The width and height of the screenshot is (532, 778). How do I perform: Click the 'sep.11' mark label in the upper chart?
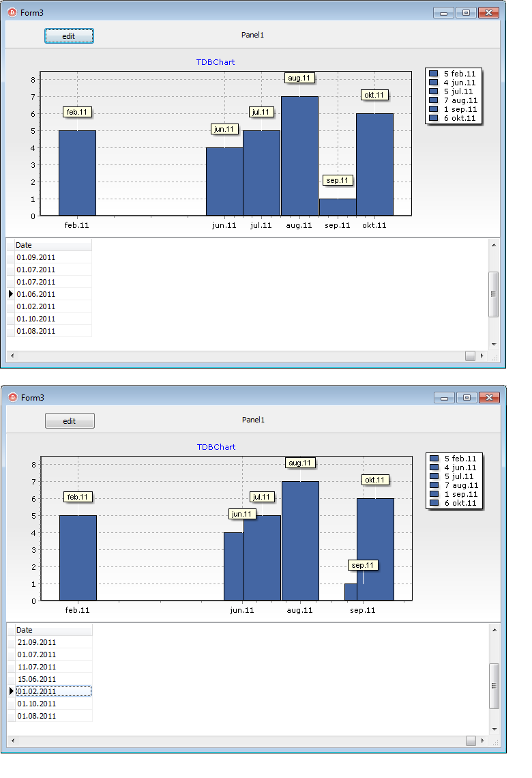pyautogui.click(x=338, y=180)
